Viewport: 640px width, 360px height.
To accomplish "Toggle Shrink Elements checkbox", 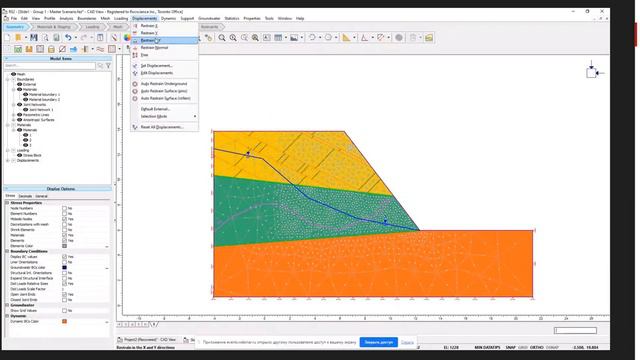I will [x=64, y=230].
